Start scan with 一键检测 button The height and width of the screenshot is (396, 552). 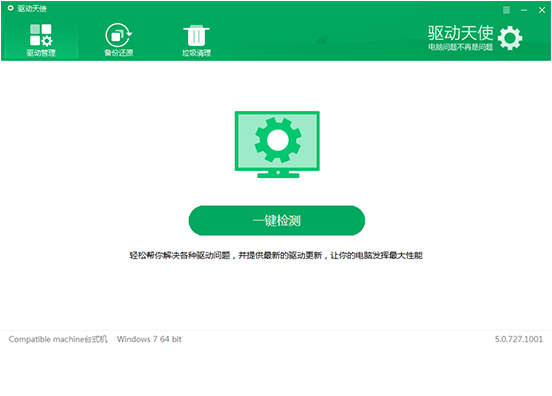[x=277, y=220]
